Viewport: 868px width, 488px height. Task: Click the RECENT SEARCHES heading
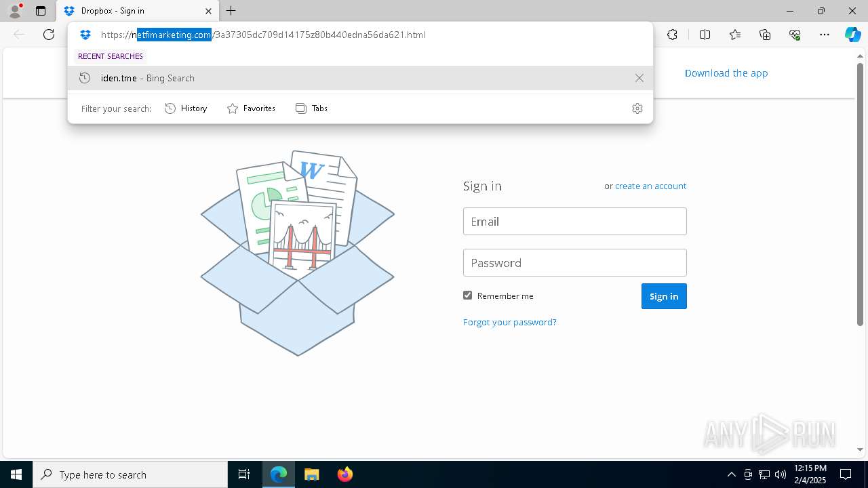pyautogui.click(x=111, y=56)
